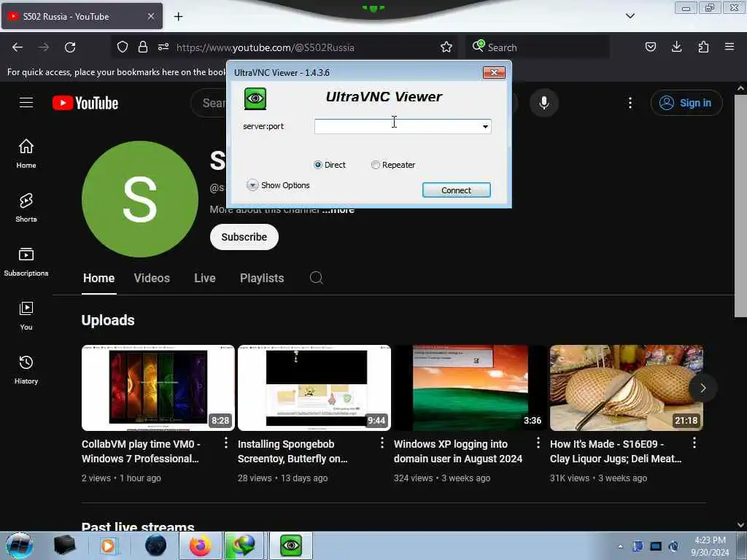Switch to channel Videos tab
747x560 pixels.
coord(152,278)
